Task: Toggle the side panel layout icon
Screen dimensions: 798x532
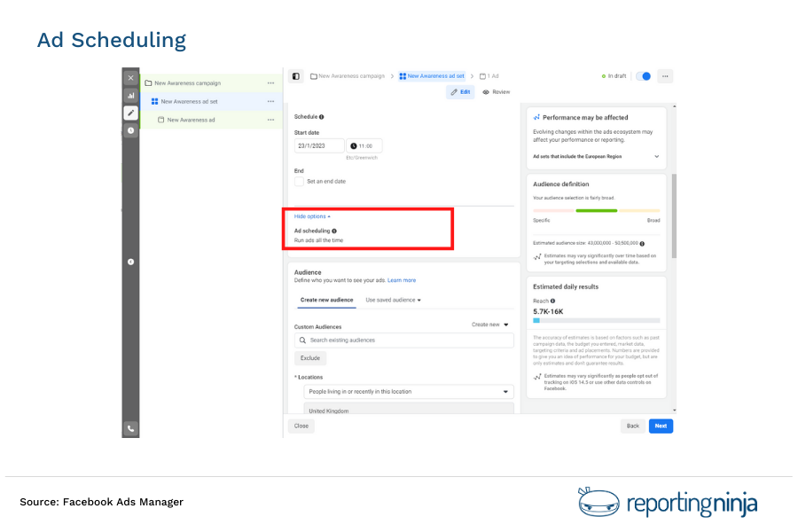Action: coord(296,76)
